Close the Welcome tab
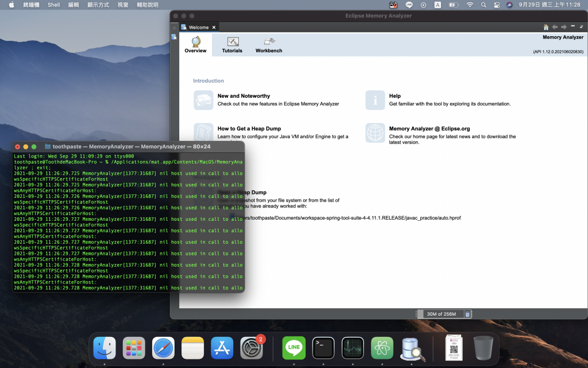This screenshot has width=588, height=368. [214, 28]
